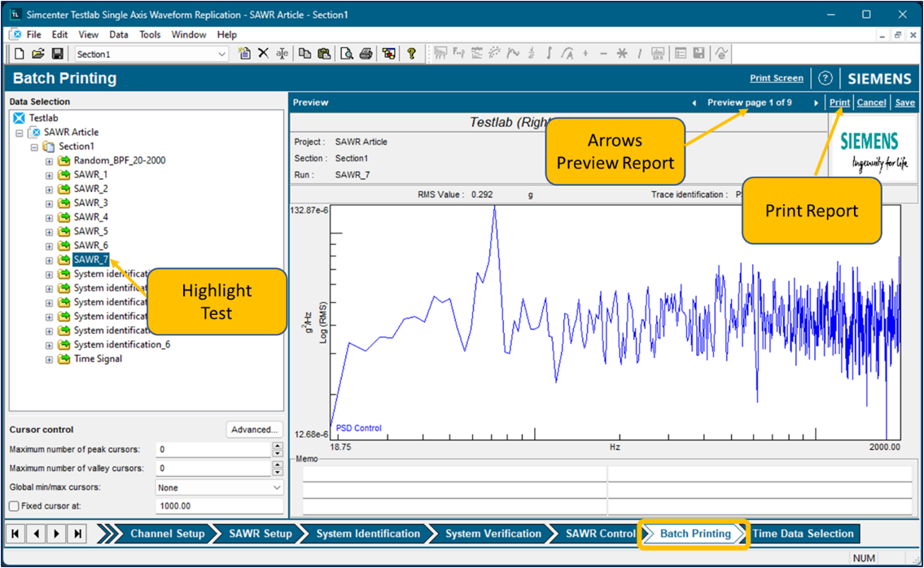
Task: Save using the floppy disk icon
Action: pos(57,54)
